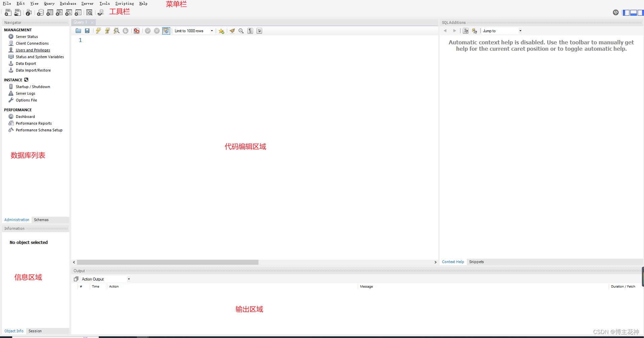
Task: Create new table toolbar icon
Action: (50, 12)
